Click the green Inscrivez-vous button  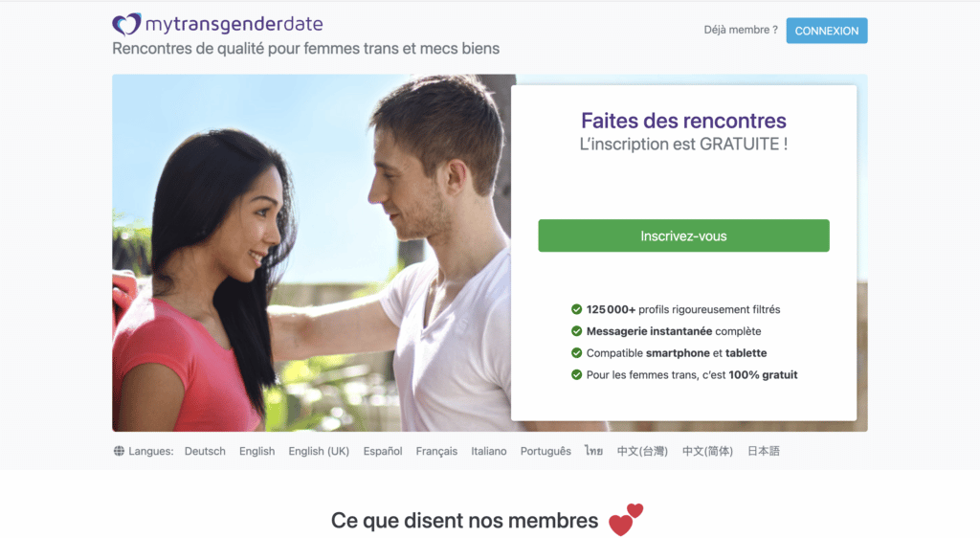click(x=683, y=235)
